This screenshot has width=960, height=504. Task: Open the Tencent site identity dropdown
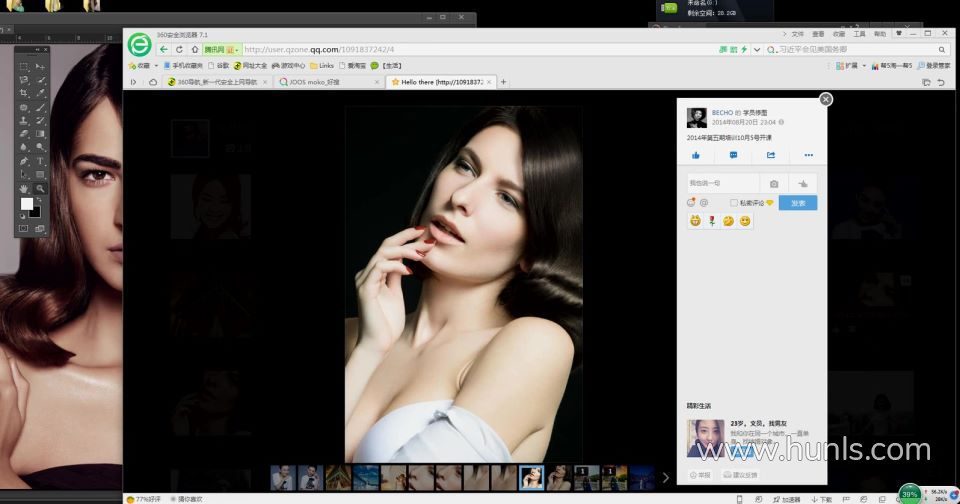point(221,50)
